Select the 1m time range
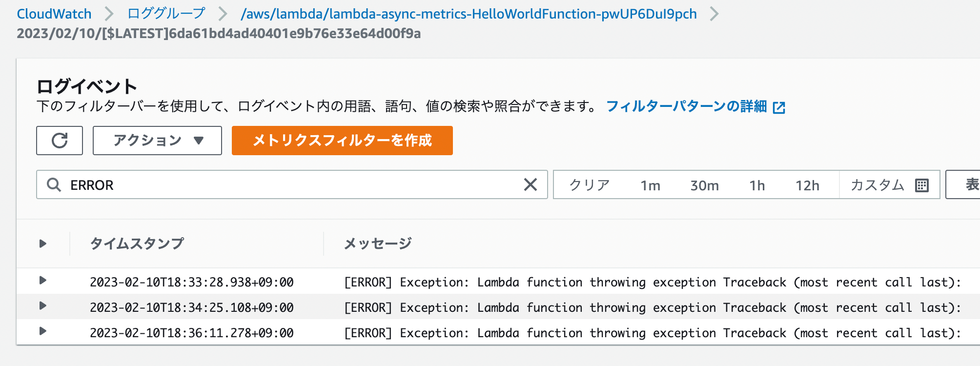The height and width of the screenshot is (366, 980). [650, 185]
